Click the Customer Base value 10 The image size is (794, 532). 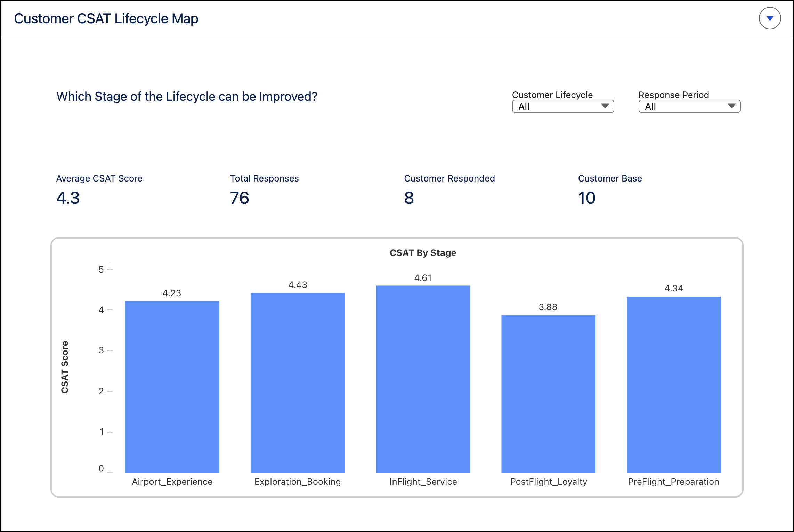click(586, 198)
